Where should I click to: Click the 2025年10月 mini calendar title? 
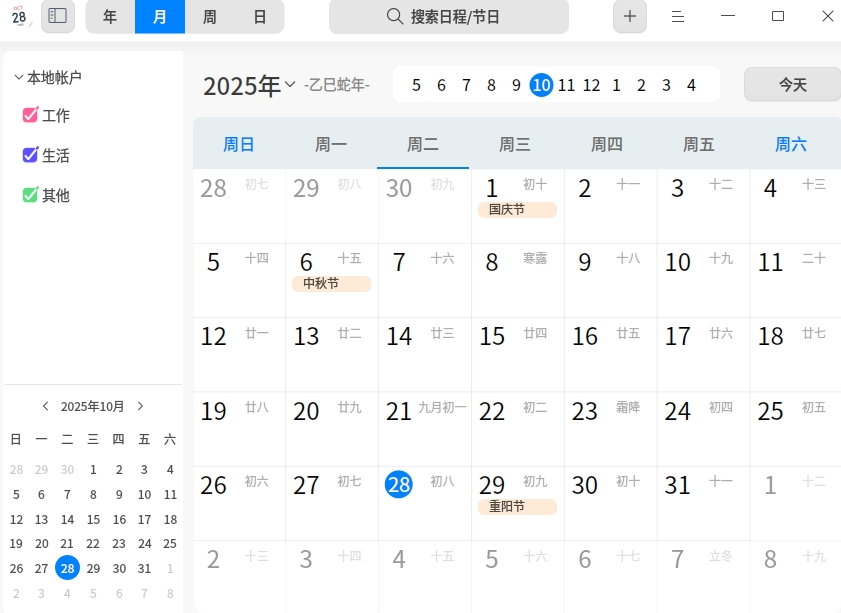pyautogui.click(x=92, y=406)
